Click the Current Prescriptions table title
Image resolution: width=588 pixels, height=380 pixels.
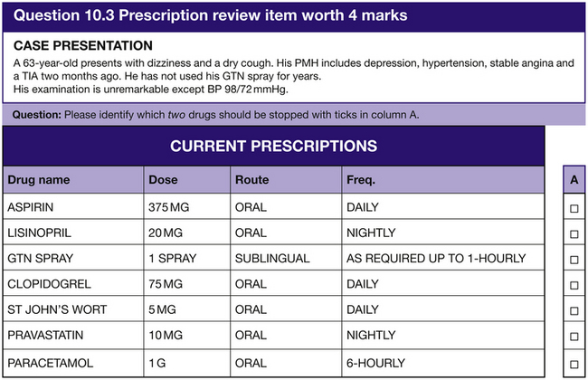coord(273,146)
